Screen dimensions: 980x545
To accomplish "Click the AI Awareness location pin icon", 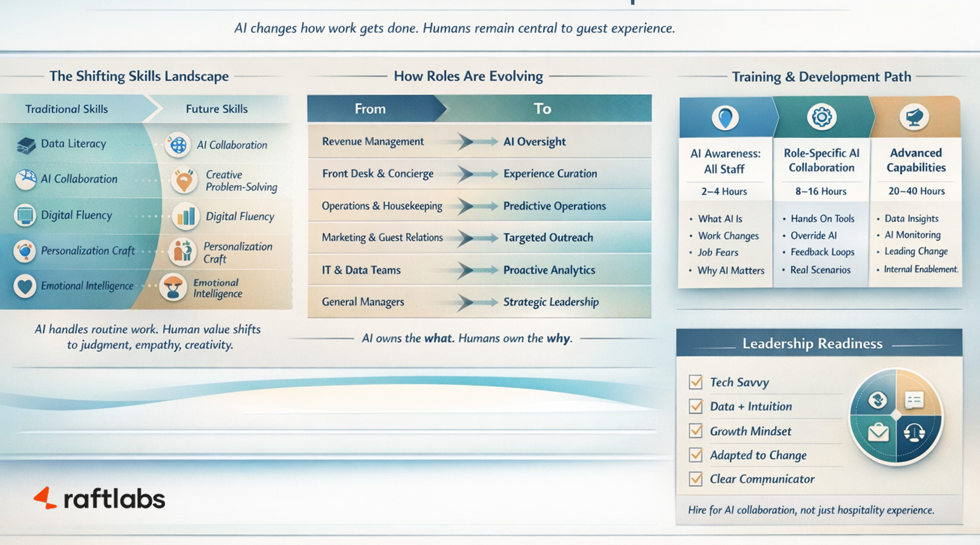I will pos(725,118).
